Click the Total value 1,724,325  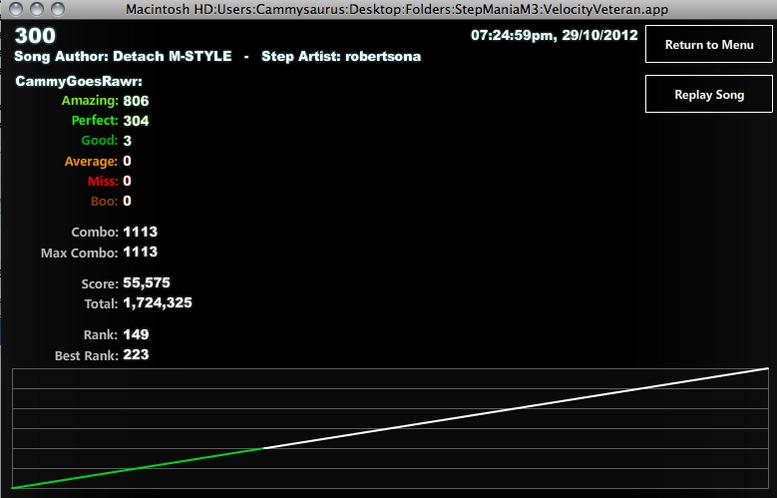[158, 303]
